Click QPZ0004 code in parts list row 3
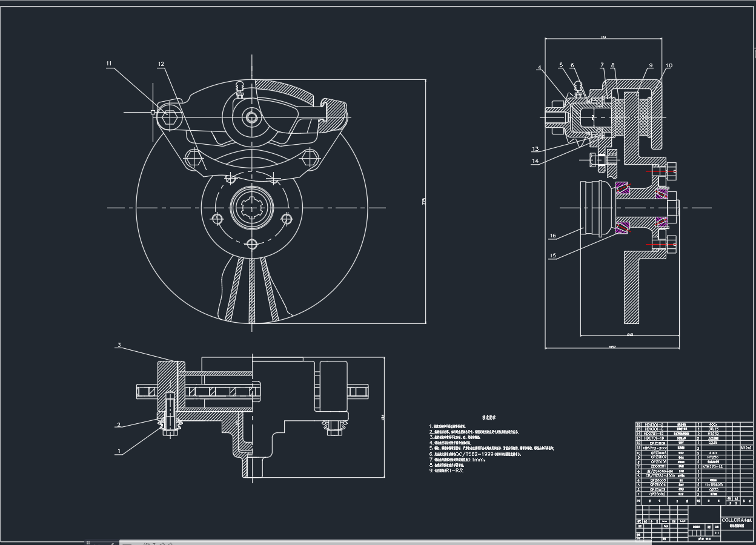Image resolution: width=756 pixels, height=545 pixels. tap(657, 484)
